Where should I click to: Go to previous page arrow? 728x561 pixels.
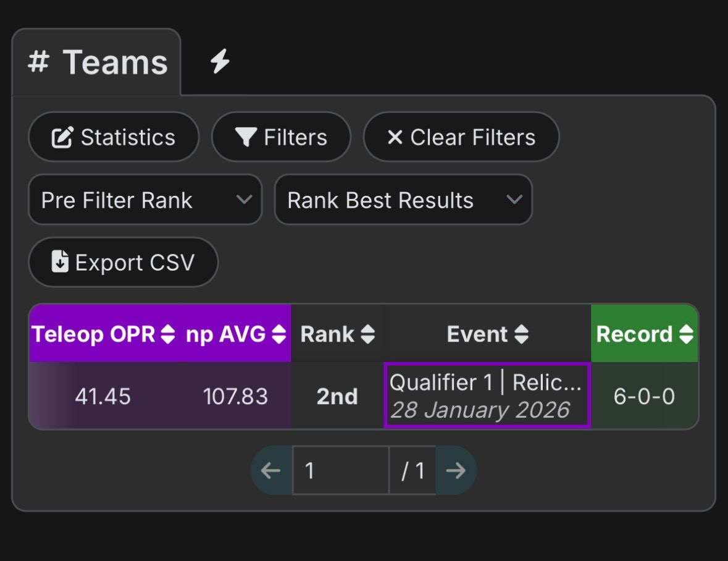pyautogui.click(x=270, y=471)
